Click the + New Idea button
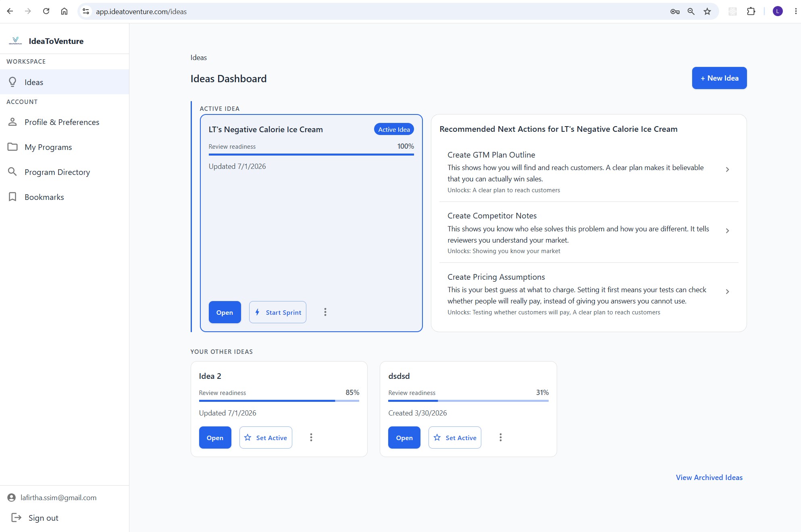 719,78
